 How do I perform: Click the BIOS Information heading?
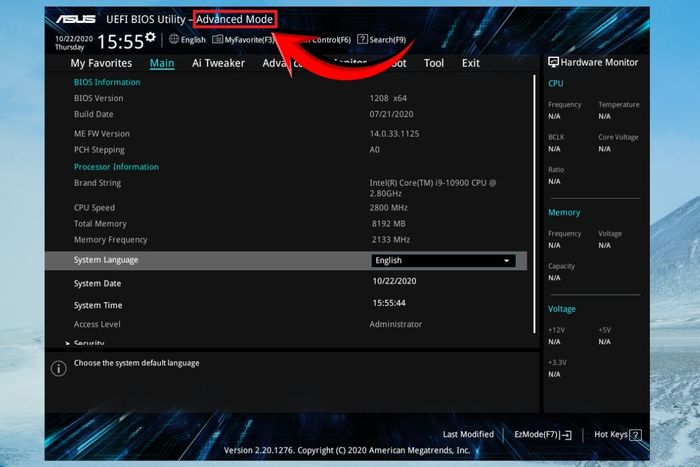[107, 82]
